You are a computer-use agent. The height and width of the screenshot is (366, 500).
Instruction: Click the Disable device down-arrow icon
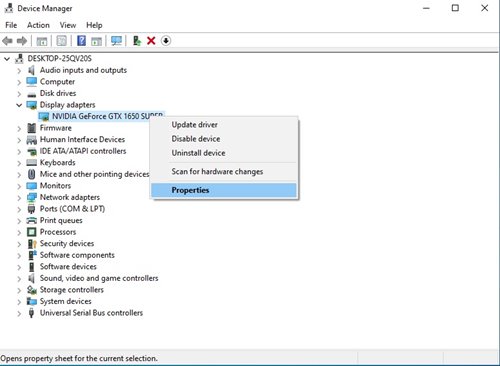(x=166, y=41)
